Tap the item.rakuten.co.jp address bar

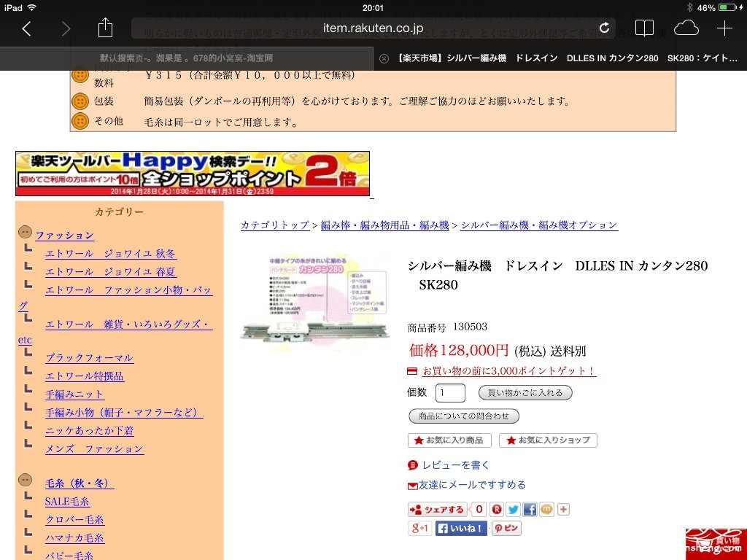click(x=373, y=28)
